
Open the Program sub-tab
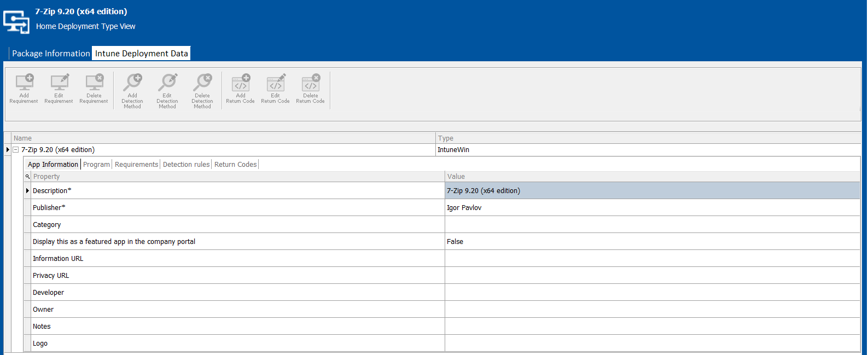[x=96, y=165]
